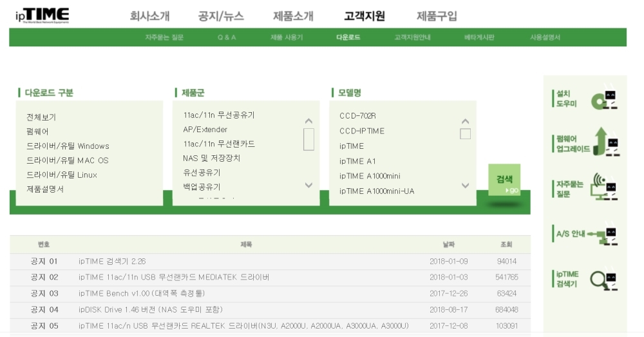Open the 고객지원 main menu
This screenshot has width=644, height=337.
365,16
